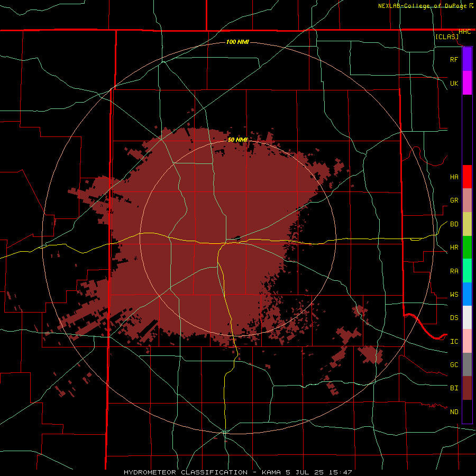Click the HR legend label
476x476 pixels.
click(x=454, y=248)
